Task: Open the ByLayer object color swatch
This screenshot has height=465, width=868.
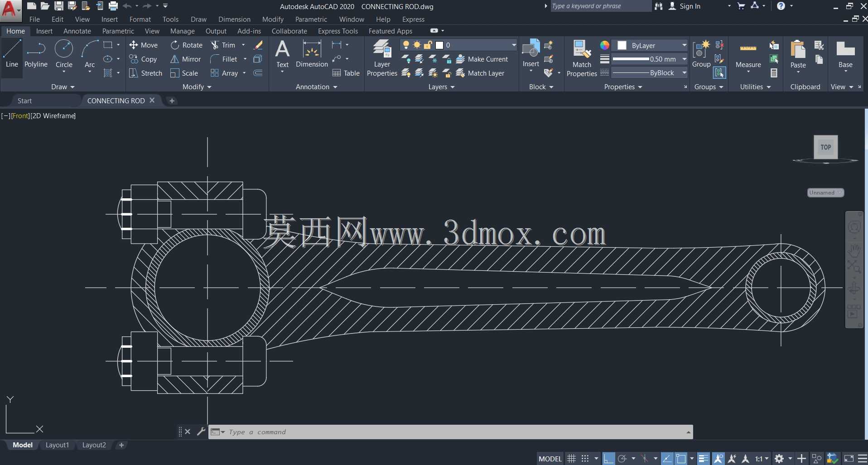Action: click(x=622, y=45)
